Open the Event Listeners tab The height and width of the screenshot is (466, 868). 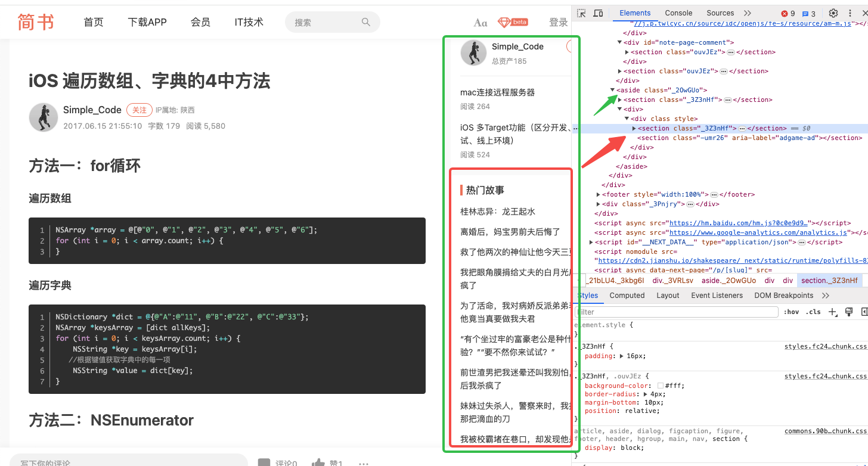tap(717, 296)
